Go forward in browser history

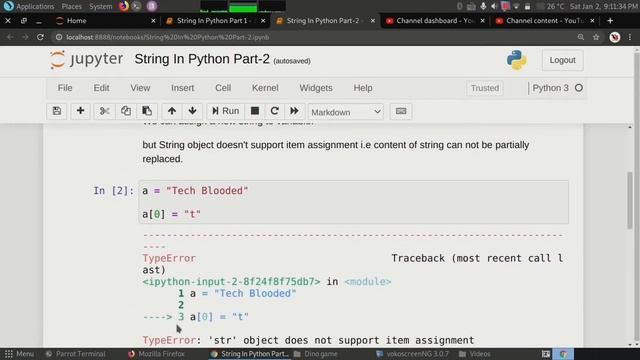[25, 37]
